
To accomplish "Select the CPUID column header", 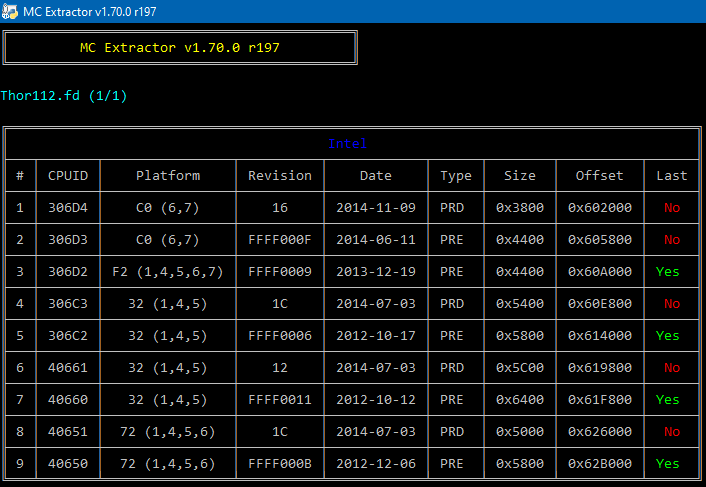I will (68, 176).
